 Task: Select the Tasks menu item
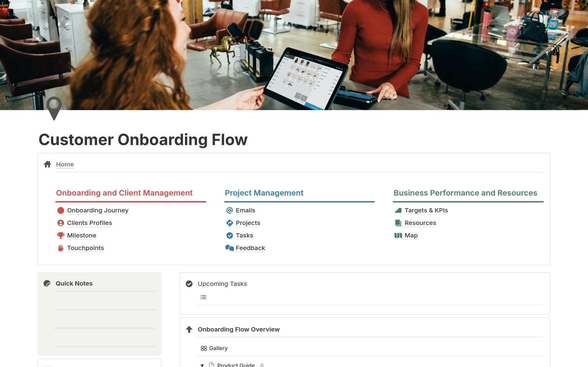[x=244, y=235]
